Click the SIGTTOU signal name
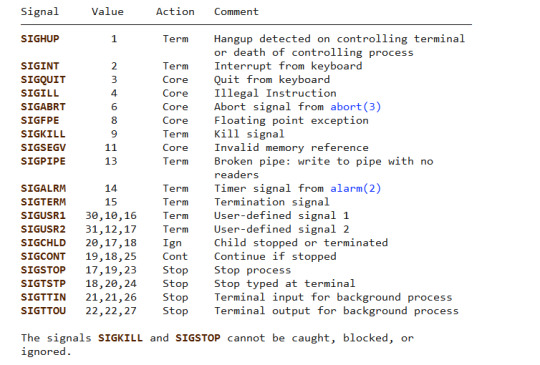Screen dimensions: 540x365 click(x=43, y=311)
